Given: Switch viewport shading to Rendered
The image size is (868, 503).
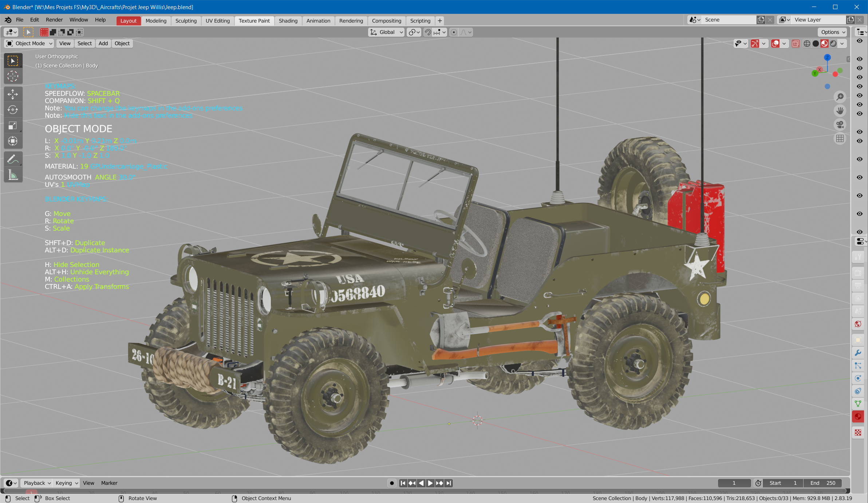Looking at the screenshot, I should pos(833,44).
